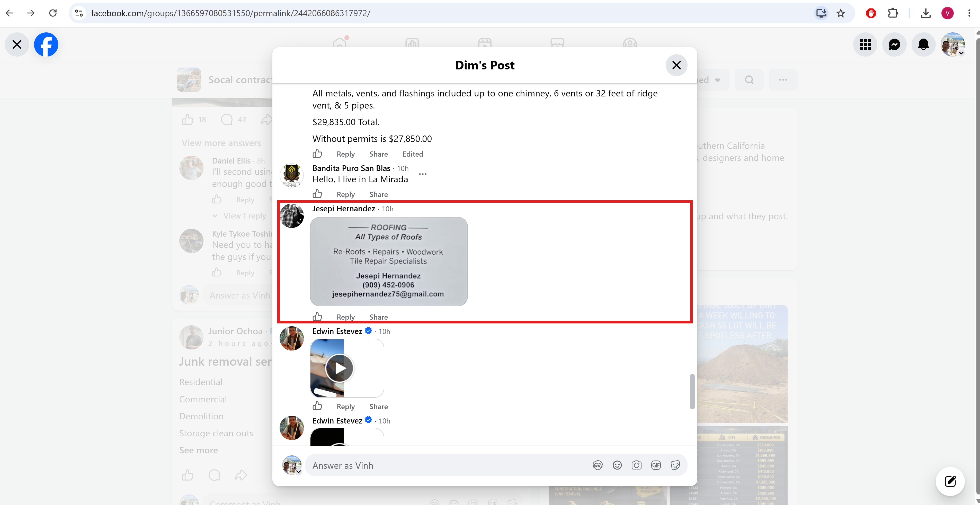
Task: Open the Chrome three-dot menu
Action: (969, 13)
